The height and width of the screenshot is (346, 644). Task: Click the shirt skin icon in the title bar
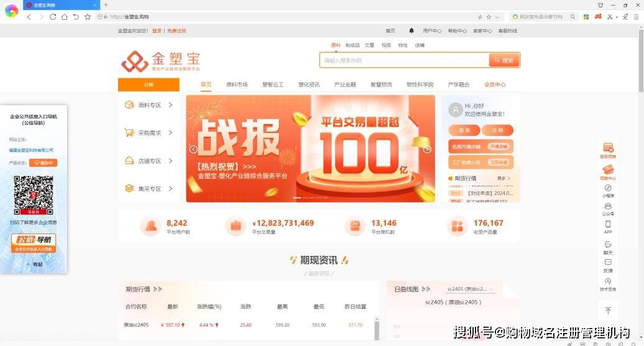point(600,6)
